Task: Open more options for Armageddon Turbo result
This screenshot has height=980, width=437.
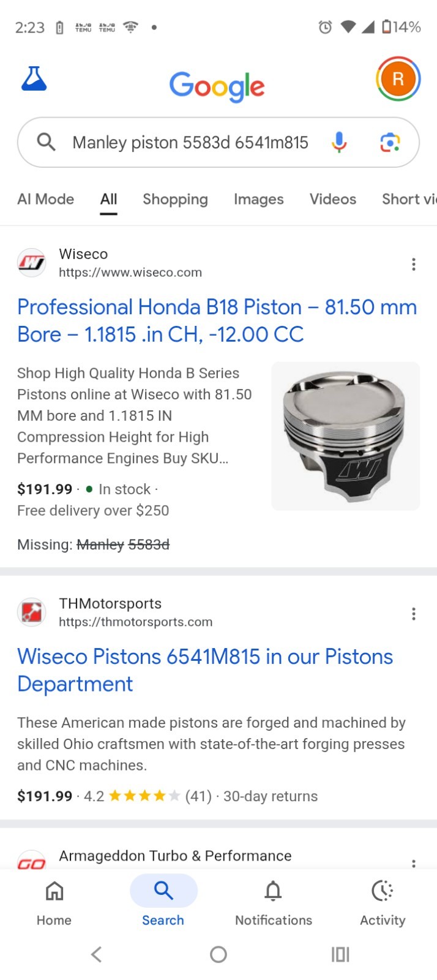Action: [414, 862]
